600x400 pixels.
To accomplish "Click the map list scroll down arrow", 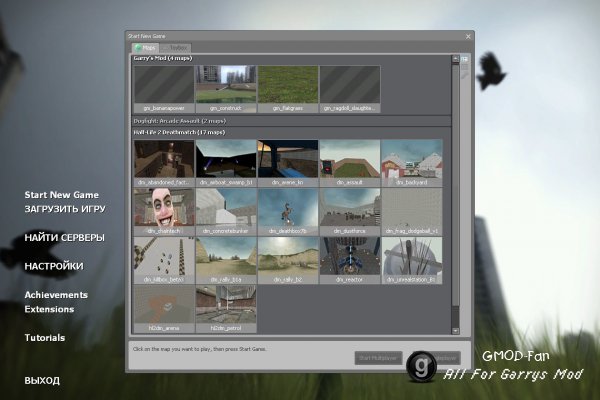I will point(455,331).
